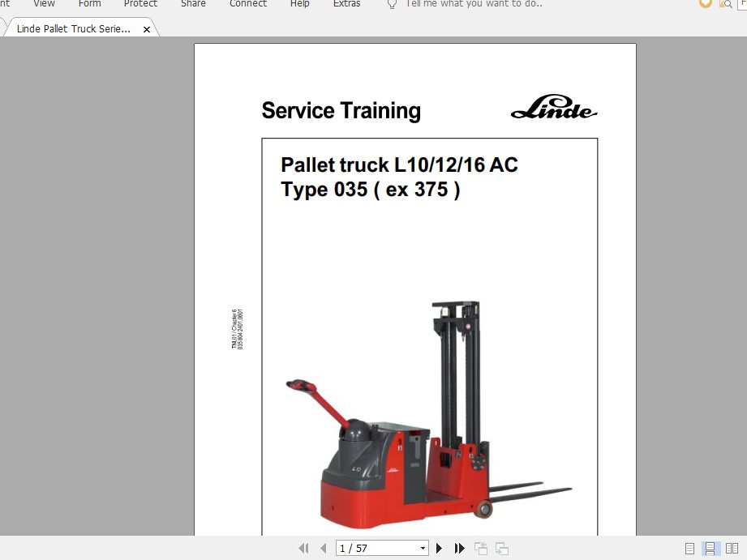The width and height of the screenshot is (747, 560).
Task: Click the Linde logo on the page
Action: coord(554,107)
